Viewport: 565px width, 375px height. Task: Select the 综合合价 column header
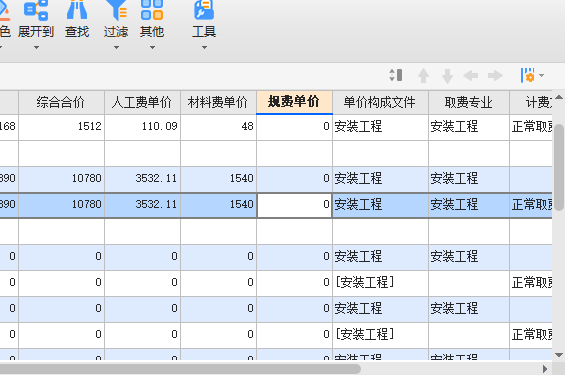61,103
